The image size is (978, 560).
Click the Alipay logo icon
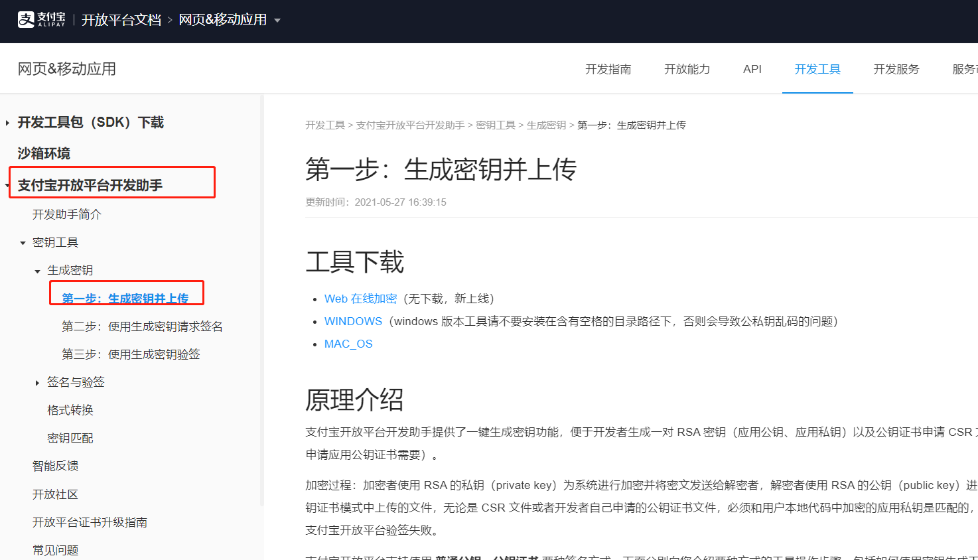[42, 19]
